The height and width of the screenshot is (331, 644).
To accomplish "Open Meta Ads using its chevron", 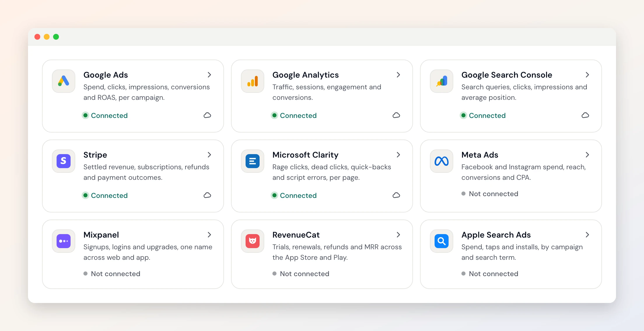I will tap(587, 155).
